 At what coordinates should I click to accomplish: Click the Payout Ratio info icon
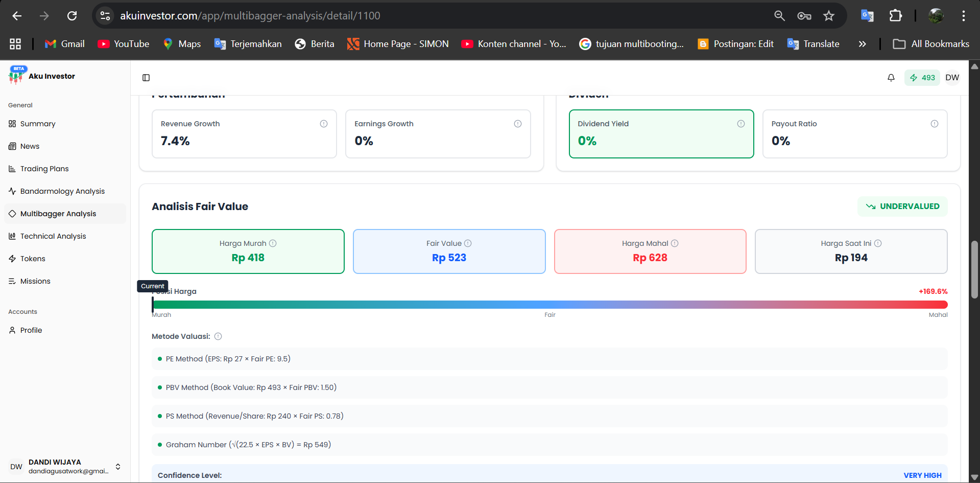coord(934,124)
